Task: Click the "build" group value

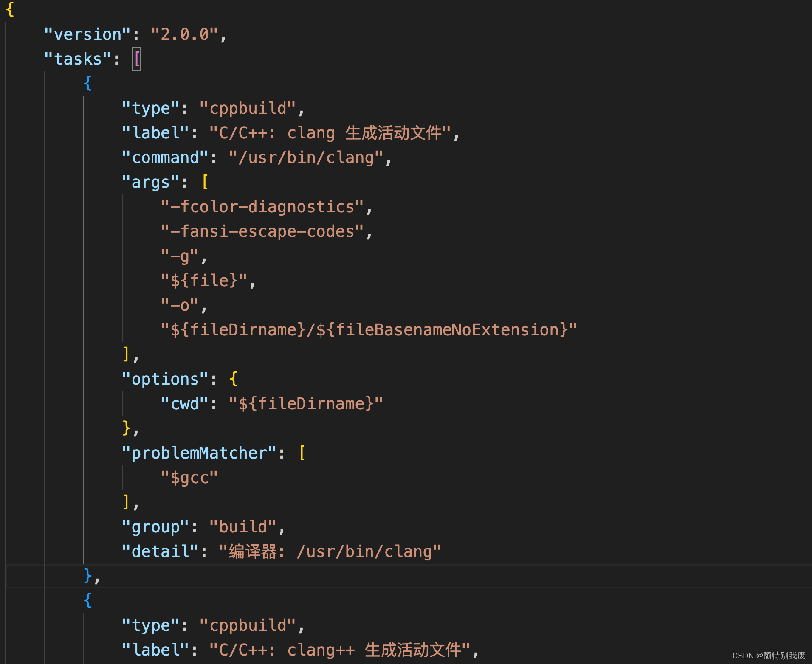Action: coord(242,527)
